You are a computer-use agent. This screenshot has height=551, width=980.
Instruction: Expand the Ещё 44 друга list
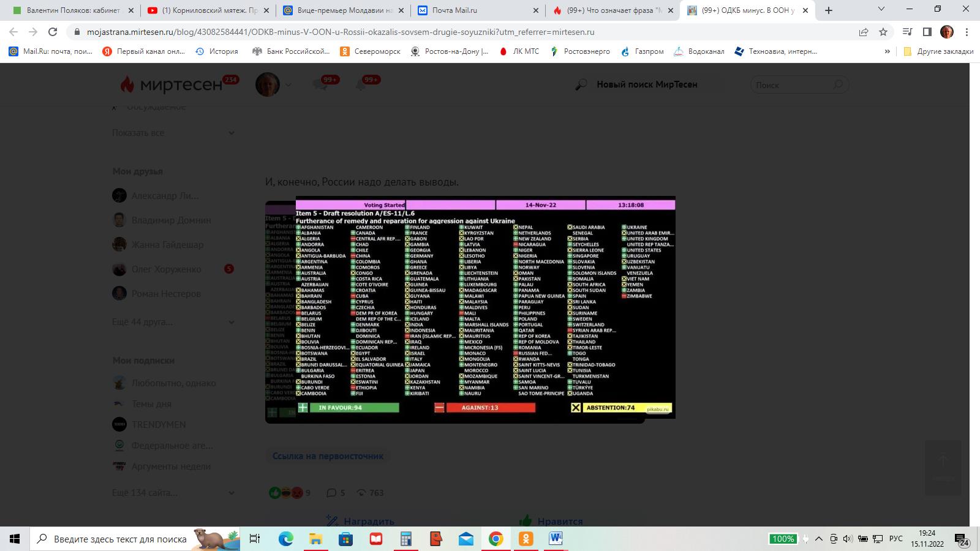point(173,322)
